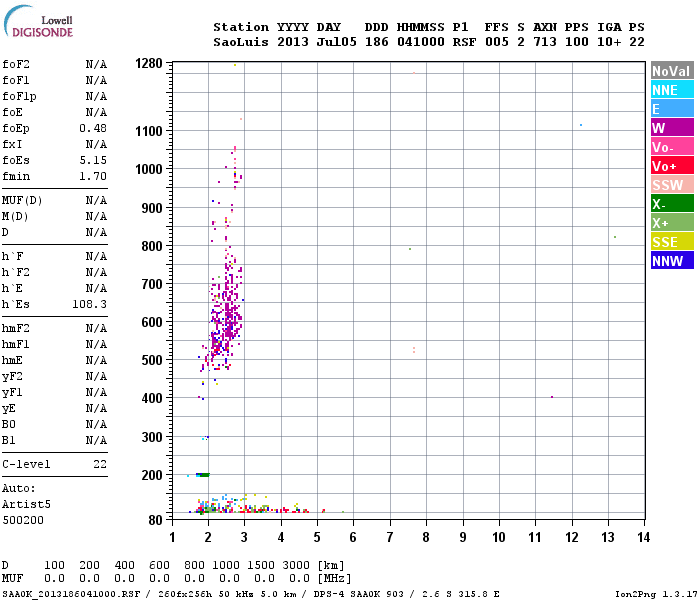Click the SAAOK_2013186041000.RSF file name
The width and height of the screenshot is (700, 600).
coord(71,594)
